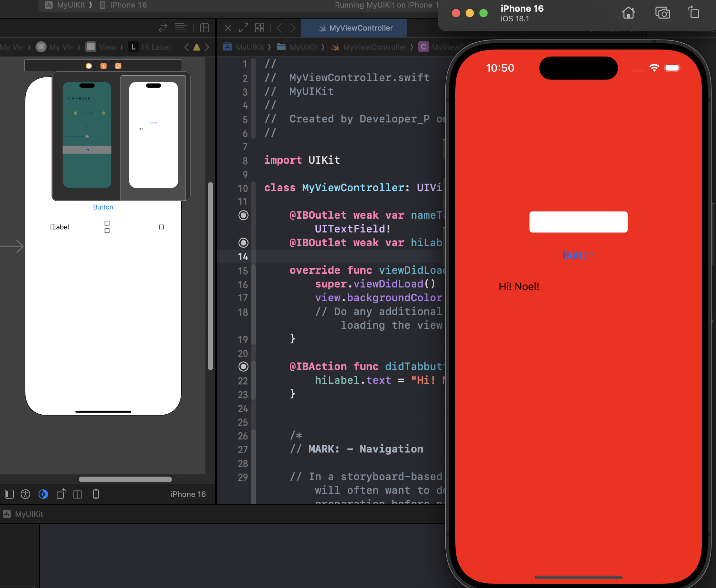Click the simulator white text field
The height and width of the screenshot is (588, 716).
(578, 222)
